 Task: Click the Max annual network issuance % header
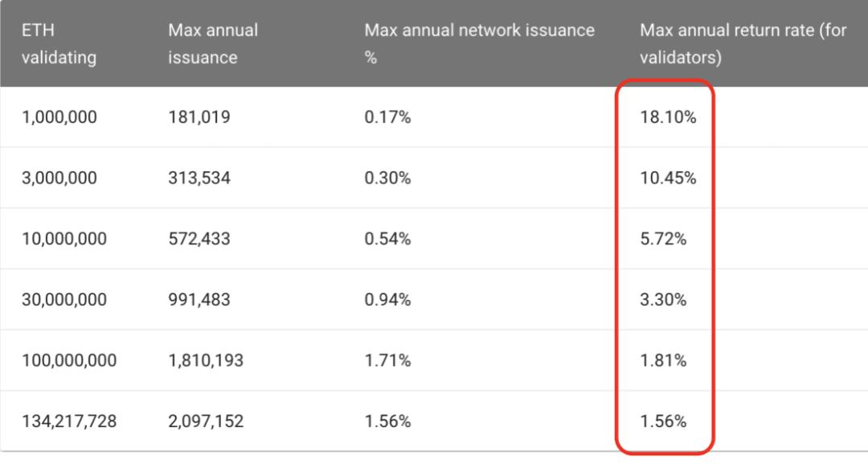coord(479,43)
